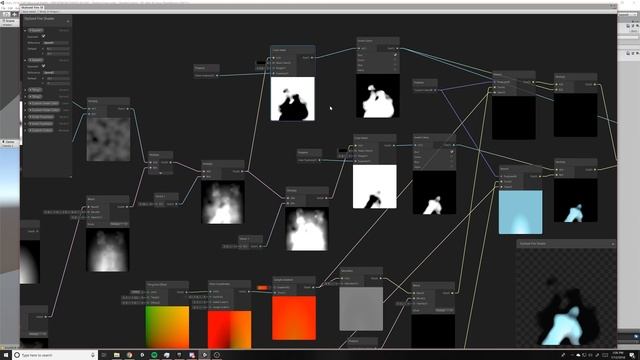The width and height of the screenshot is (640, 360).
Task: Collapse the second expanded Blackboard property
Action: coord(25,60)
